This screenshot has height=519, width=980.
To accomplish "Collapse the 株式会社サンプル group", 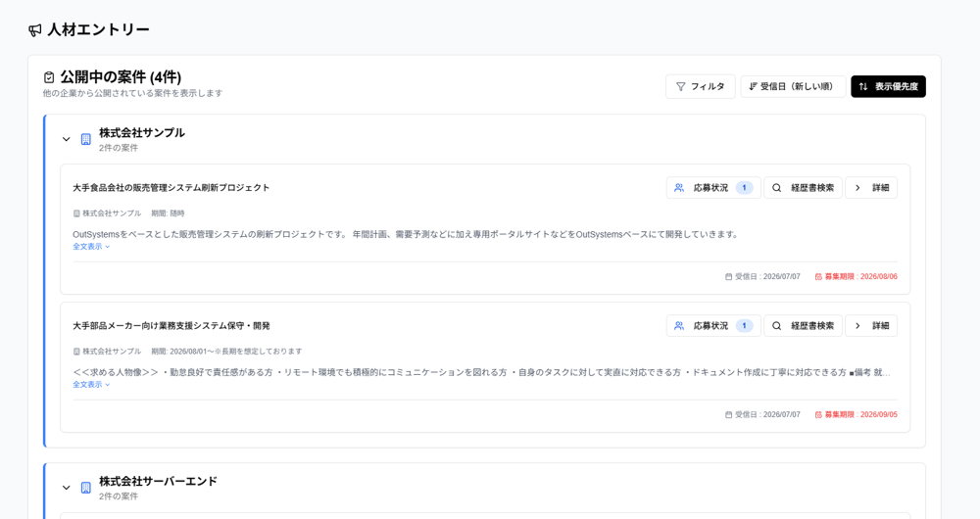I will coord(67,139).
